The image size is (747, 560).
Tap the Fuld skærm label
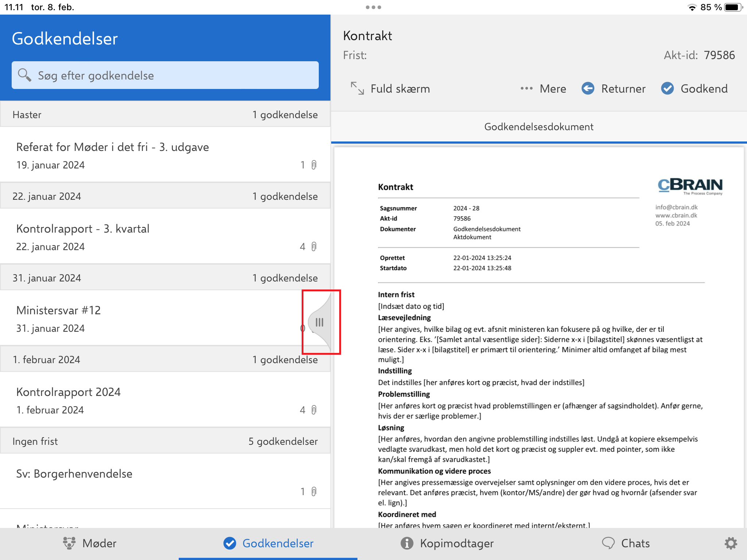[x=400, y=89]
